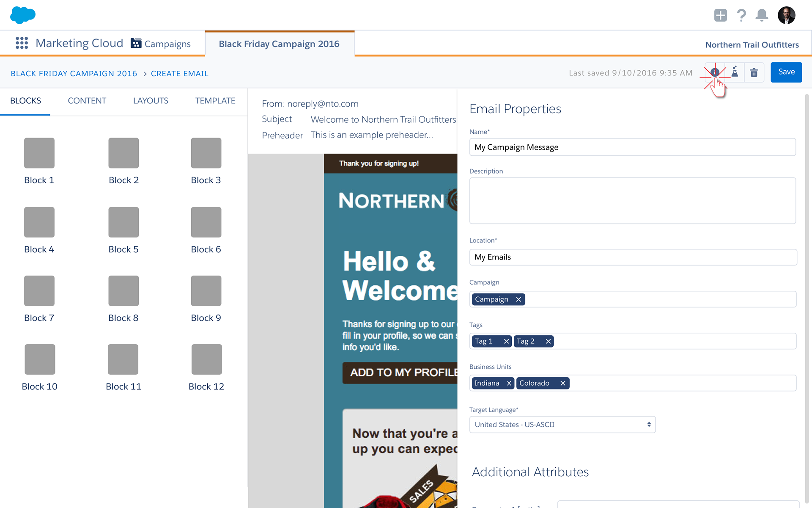The height and width of the screenshot is (508, 812).
Task: Select the Block 8 icon
Action: click(123, 291)
